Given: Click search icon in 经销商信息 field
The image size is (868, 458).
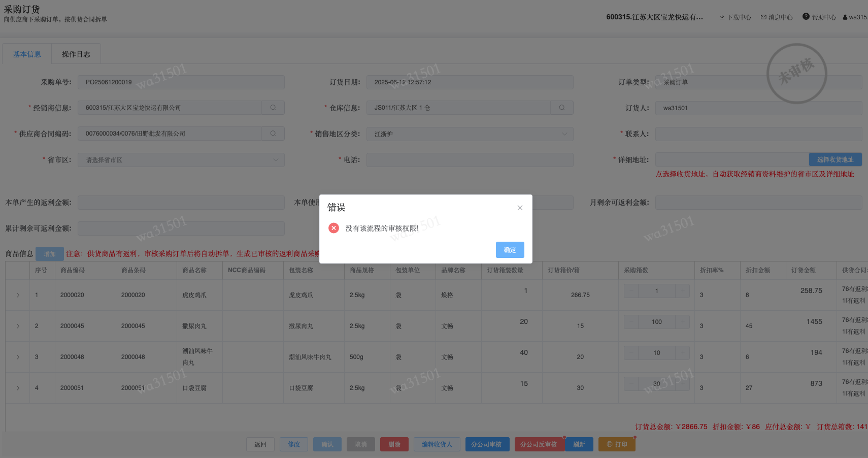Looking at the screenshot, I should tap(273, 108).
